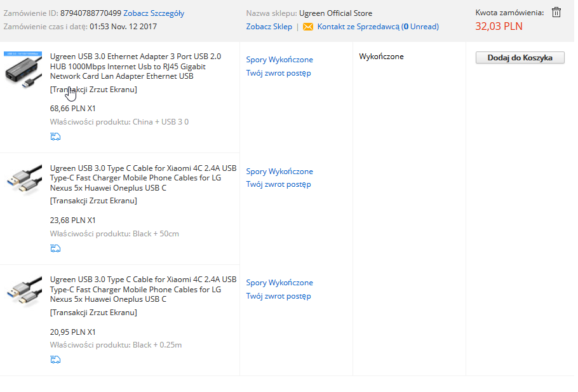Open thumbnail of the Black 50cm cable

point(23,180)
